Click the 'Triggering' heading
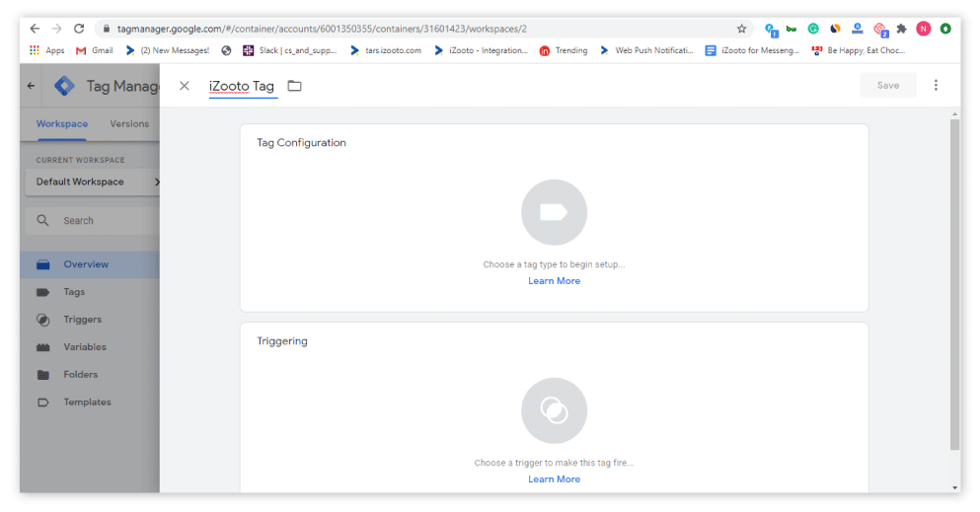This screenshot has height=512, width=980. pos(282,341)
